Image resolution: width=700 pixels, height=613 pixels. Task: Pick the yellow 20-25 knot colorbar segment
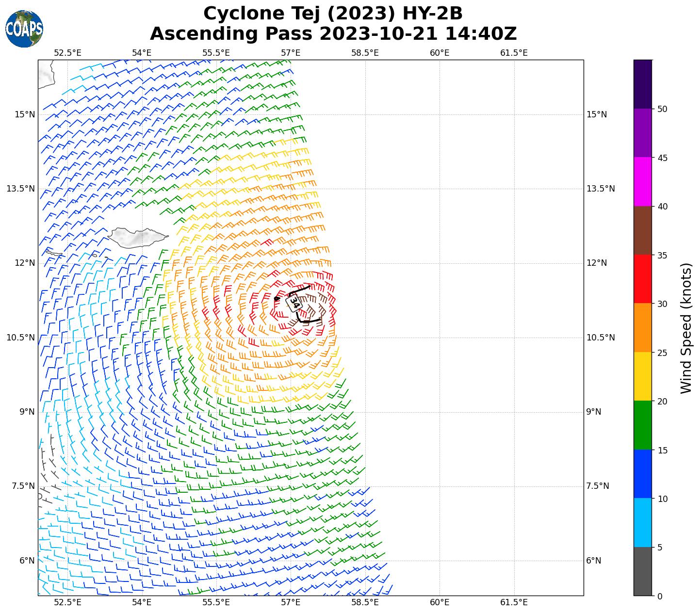click(643, 377)
